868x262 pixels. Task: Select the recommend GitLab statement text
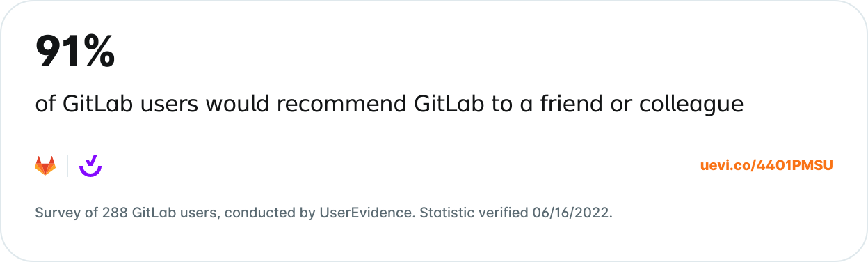point(389,105)
